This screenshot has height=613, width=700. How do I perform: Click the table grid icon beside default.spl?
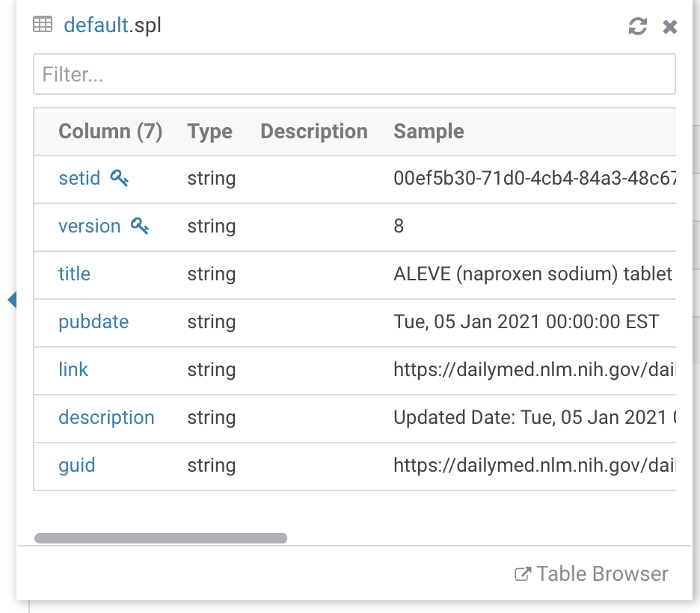coord(43,24)
